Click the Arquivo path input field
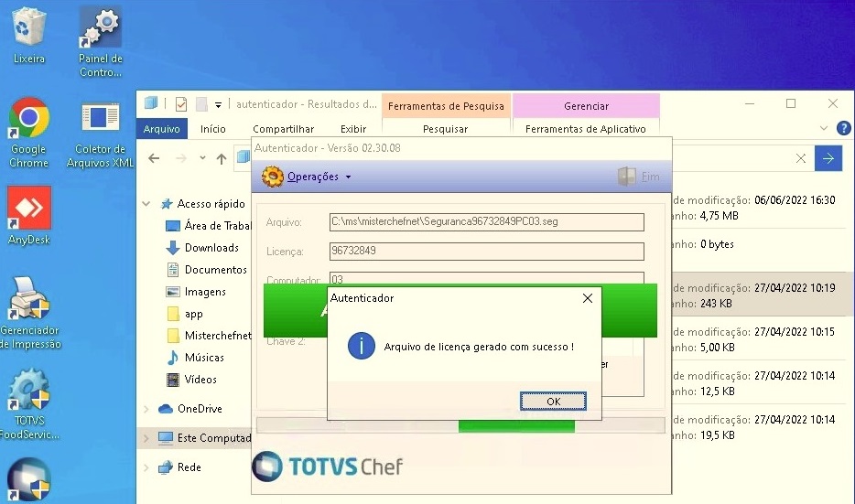Screen dimensions: 855x504 click(486, 221)
